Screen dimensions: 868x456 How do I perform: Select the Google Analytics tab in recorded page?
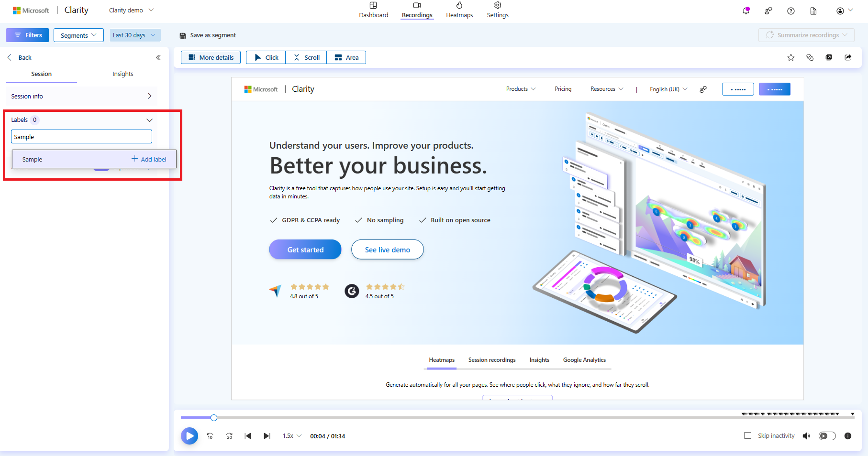click(x=584, y=360)
